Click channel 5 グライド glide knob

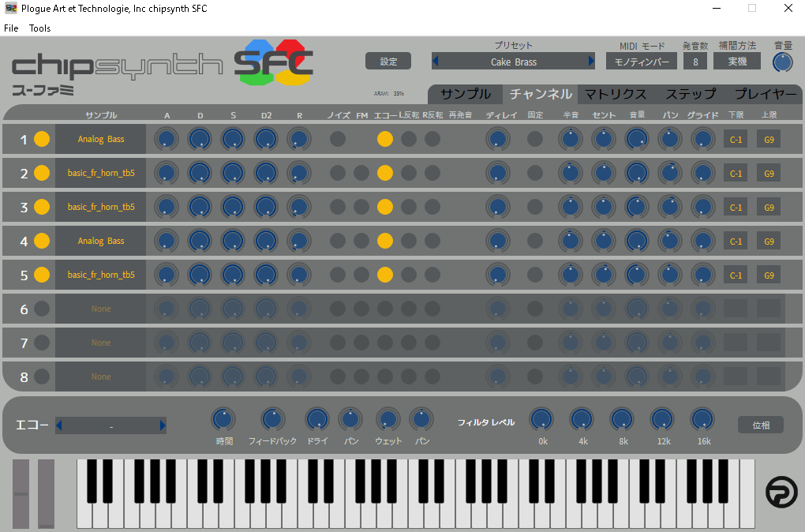(x=703, y=275)
